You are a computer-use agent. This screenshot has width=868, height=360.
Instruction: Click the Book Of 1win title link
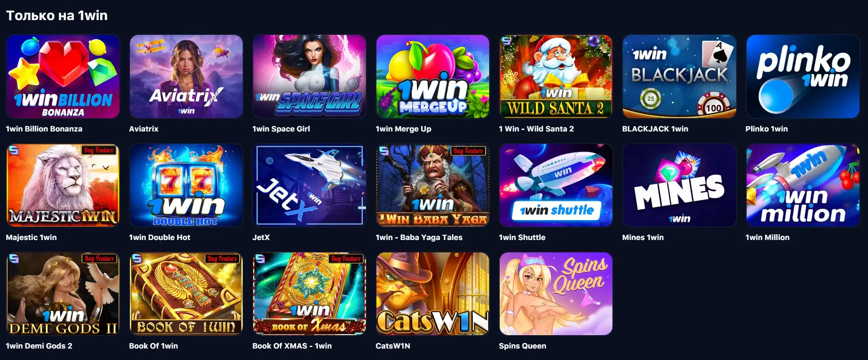(x=153, y=346)
